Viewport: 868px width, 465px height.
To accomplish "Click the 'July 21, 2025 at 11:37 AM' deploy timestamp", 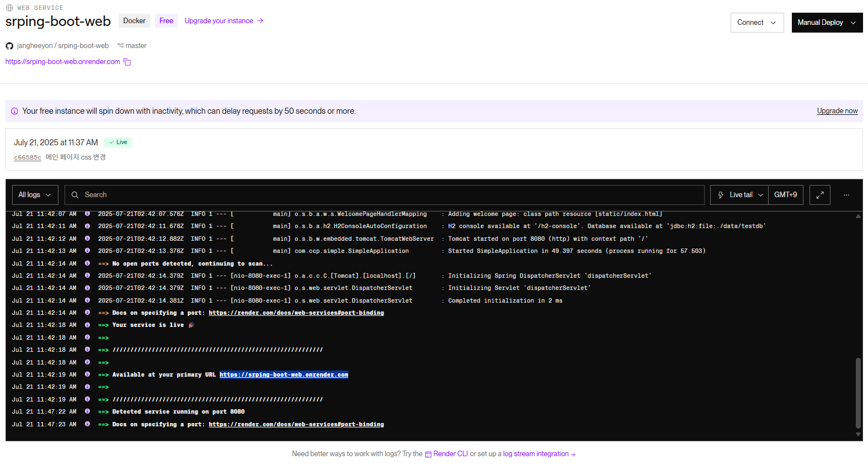I will tap(56, 142).
